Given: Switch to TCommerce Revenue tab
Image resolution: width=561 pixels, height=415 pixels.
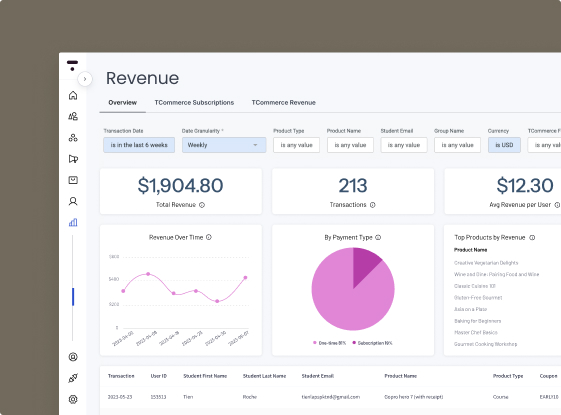Looking at the screenshot, I should 284,103.
